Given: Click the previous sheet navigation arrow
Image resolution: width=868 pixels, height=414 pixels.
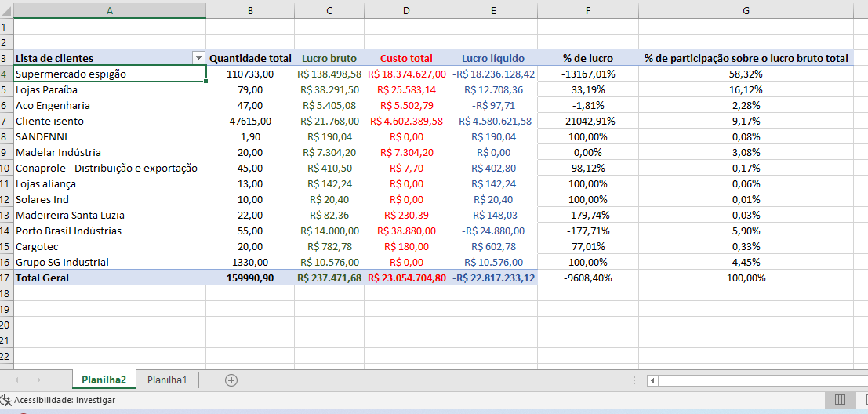Looking at the screenshot, I should click(17, 379).
